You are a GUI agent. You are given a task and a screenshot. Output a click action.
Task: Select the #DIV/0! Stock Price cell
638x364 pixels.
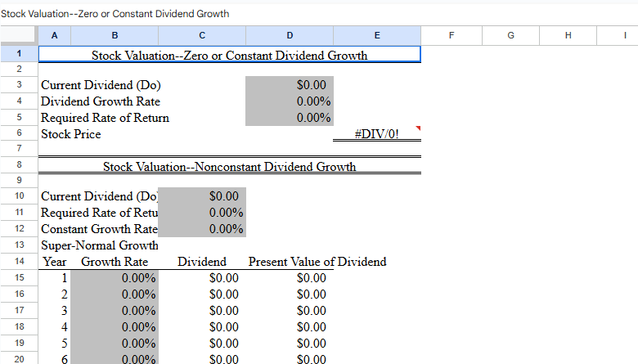coord(376,134)
